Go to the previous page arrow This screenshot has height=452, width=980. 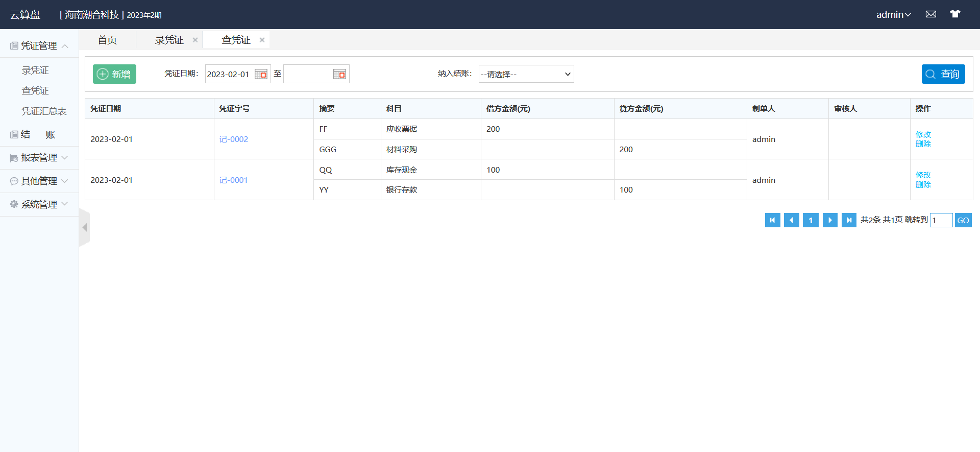pos(791,220)
